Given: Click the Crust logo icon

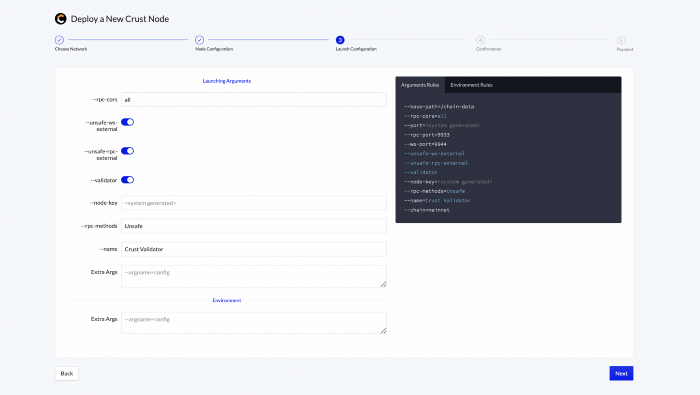Looking at the screenshot, I should 60,19.
